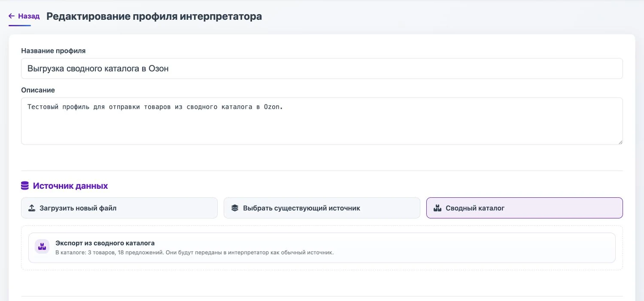Screen dimensions: 644x301
Task: Click the back arrow icon beside Назад
Action: click(12, 16)
